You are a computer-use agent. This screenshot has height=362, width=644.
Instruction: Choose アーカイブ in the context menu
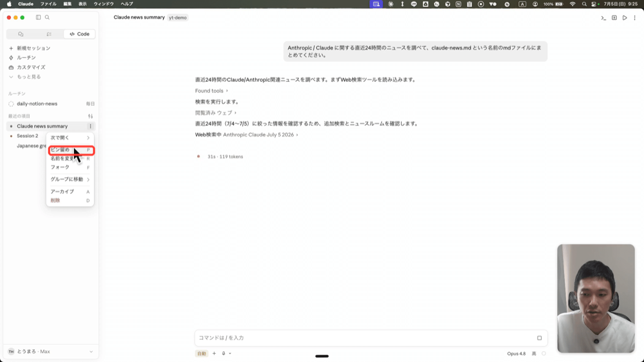pyautogui.click(x=70, y=191)
